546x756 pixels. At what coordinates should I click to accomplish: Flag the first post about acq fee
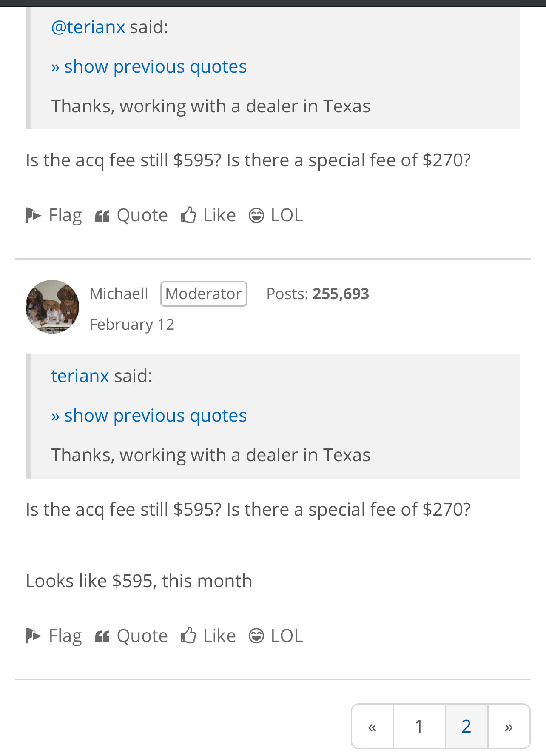coord(54,215)
